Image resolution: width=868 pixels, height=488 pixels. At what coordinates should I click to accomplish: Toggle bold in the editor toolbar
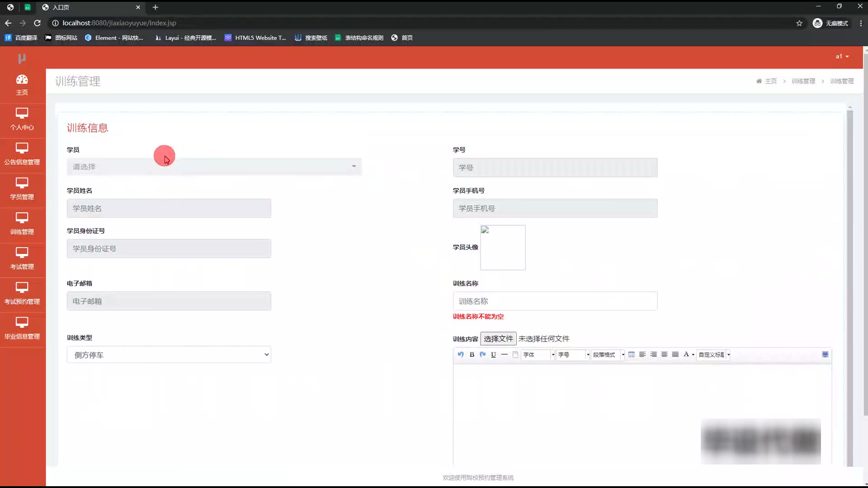[x=472, y=355]
